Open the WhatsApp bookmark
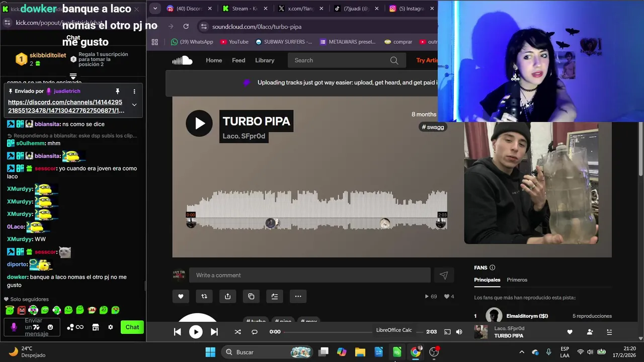This screenshot has height=362, width=644. click(x=192, y=42)
